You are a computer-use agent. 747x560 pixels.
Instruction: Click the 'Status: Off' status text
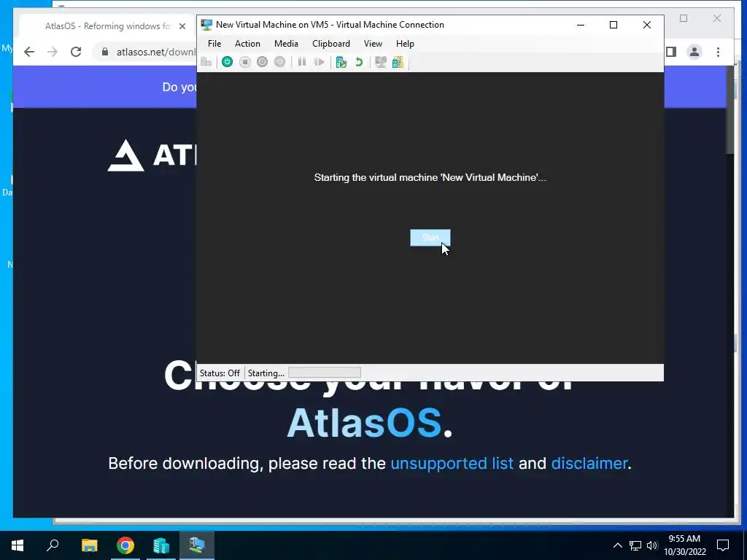pyautogui.click(x=220, y=373)
